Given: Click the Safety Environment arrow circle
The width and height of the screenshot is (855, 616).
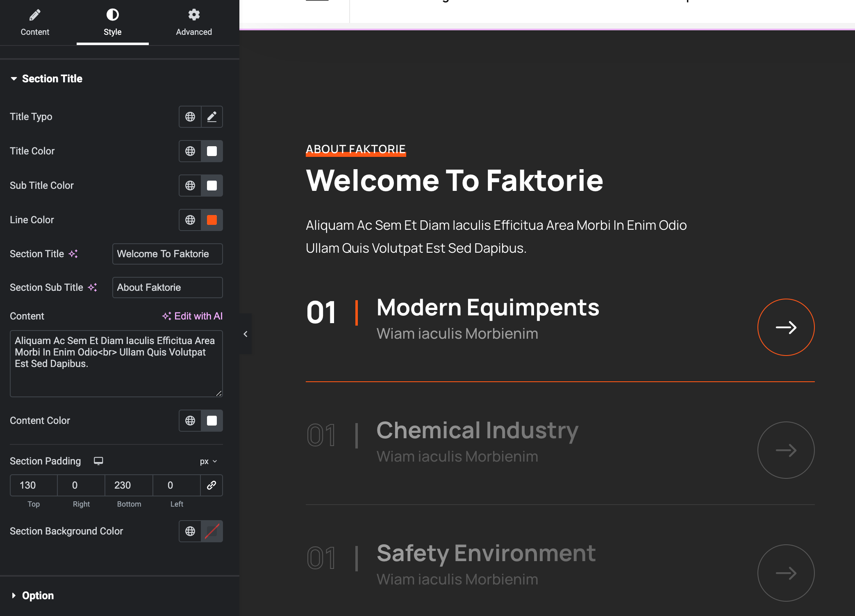Looking at the screenshot, I should click(786, 573).
